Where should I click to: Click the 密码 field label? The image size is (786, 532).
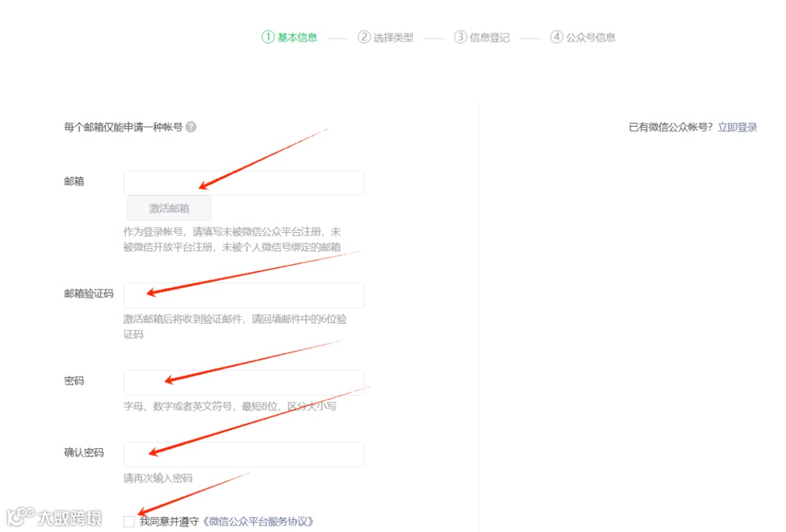(74, 381)
